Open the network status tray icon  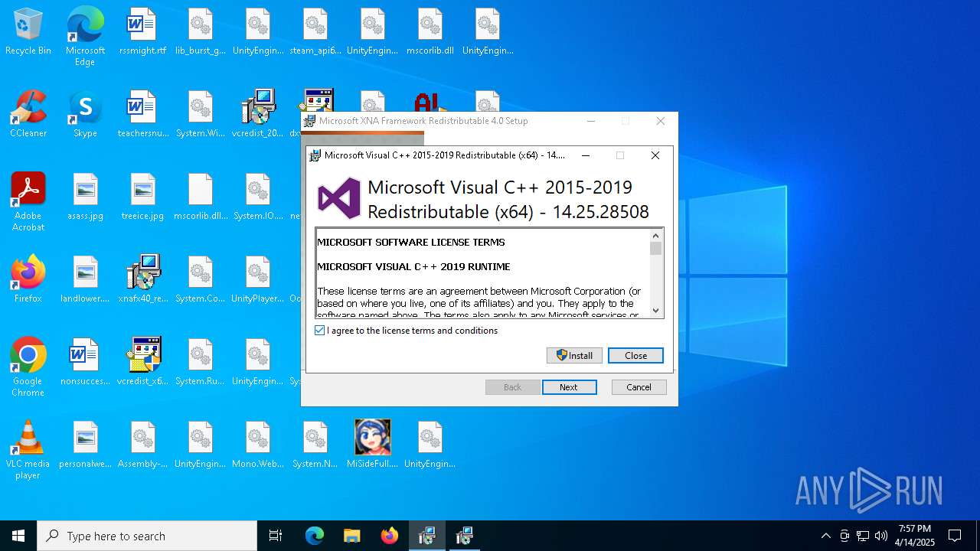863,536
